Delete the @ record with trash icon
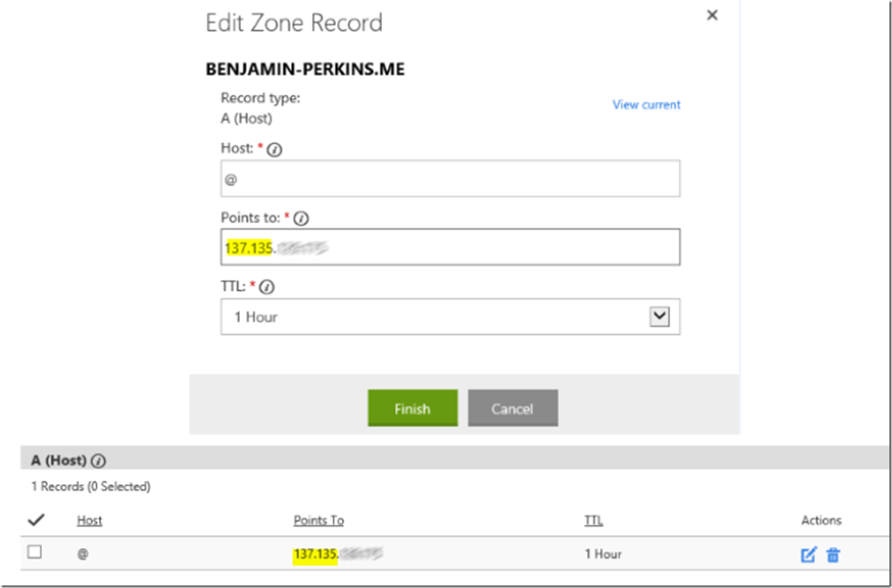Viewport: 892px width, 588px height. coord(833,554)
